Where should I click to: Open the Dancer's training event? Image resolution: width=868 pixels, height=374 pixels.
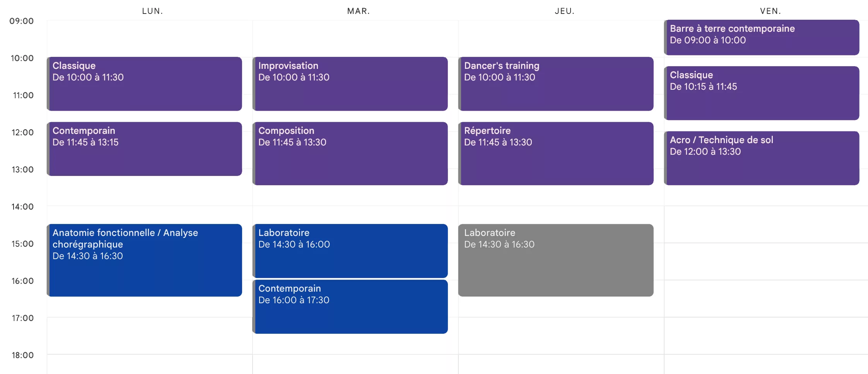pyautogui.click(x=556, y=84)
